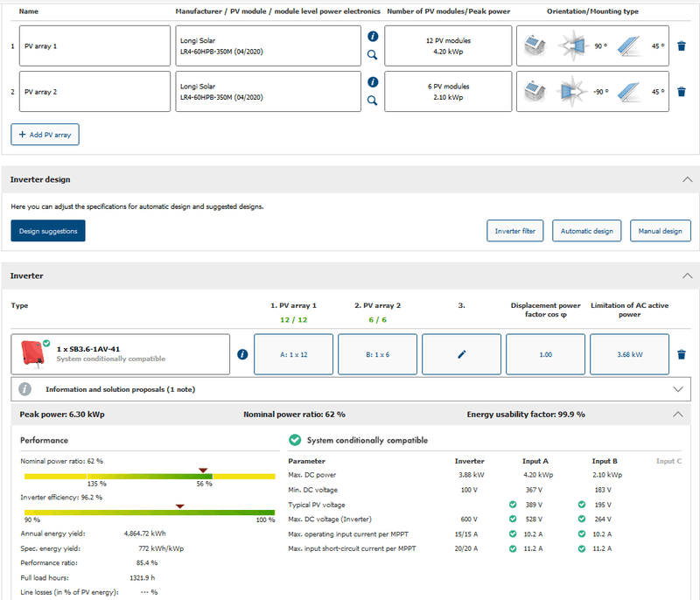The image size is (700, 600).
Task: Click the nominal power ratio bar marker
Action: [x=203, y=470]
